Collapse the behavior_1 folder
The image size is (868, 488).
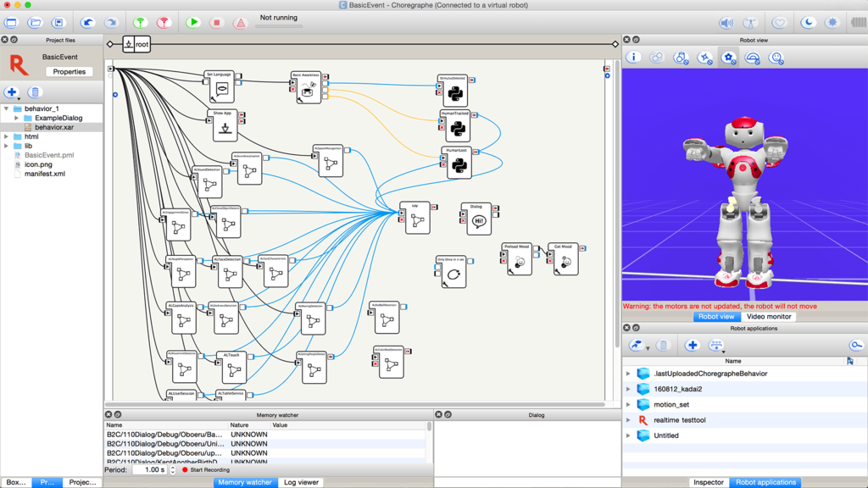click(7, 109)
